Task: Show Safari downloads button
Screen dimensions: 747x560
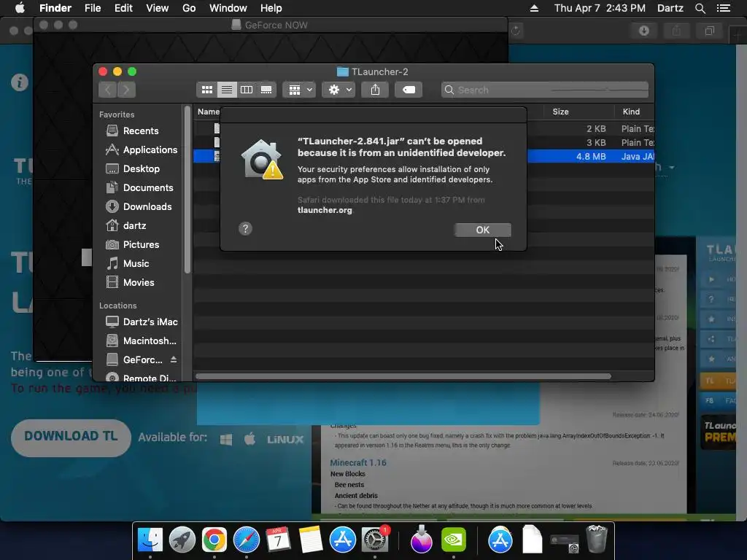Action: click(x=644, y=31)
